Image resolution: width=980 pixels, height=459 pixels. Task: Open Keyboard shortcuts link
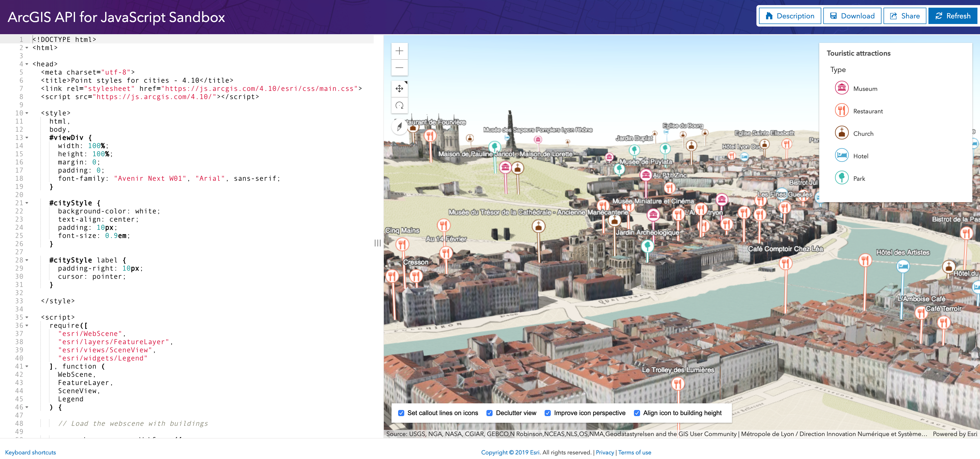30,453
